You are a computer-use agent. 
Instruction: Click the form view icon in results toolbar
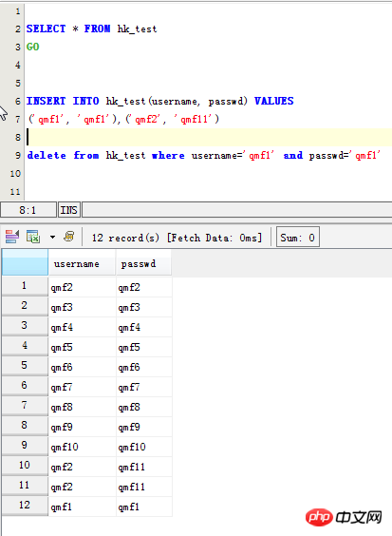[x=12, y=237]
